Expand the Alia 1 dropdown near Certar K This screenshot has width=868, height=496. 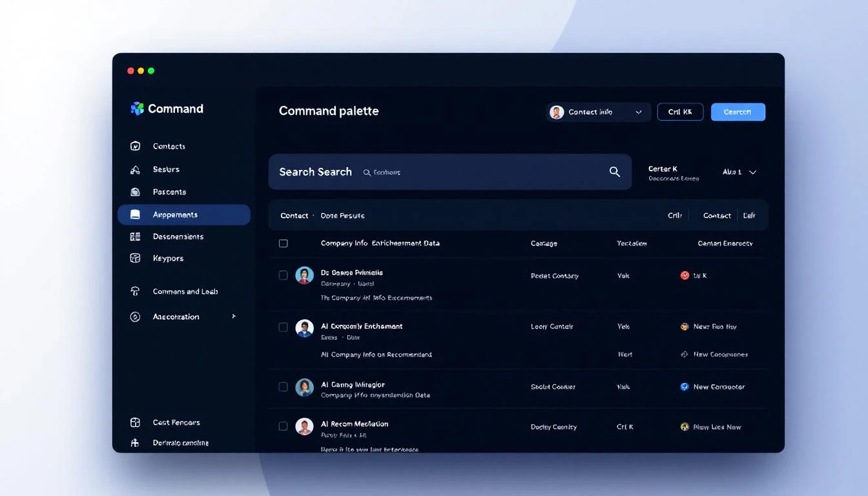738,172
